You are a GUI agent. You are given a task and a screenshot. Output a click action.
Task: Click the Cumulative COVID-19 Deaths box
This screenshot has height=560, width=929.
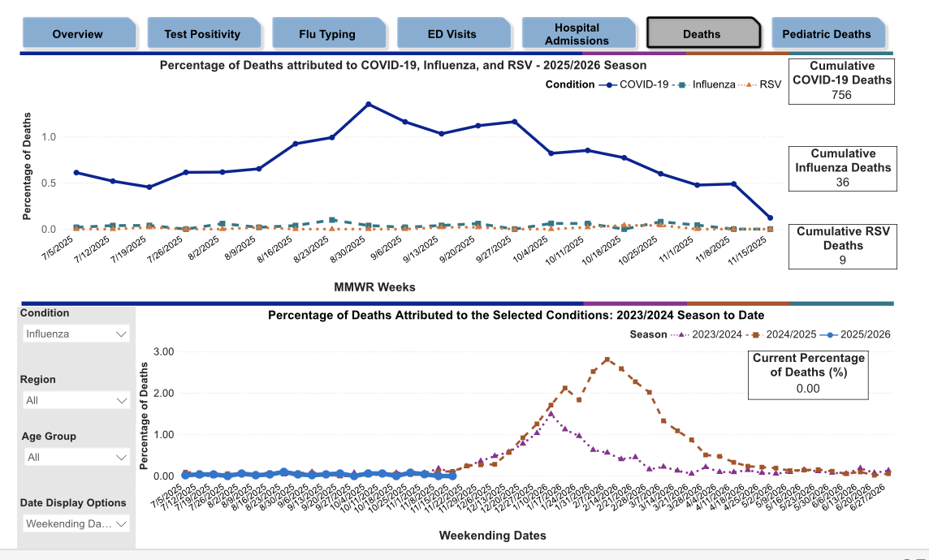click(842, 80)
